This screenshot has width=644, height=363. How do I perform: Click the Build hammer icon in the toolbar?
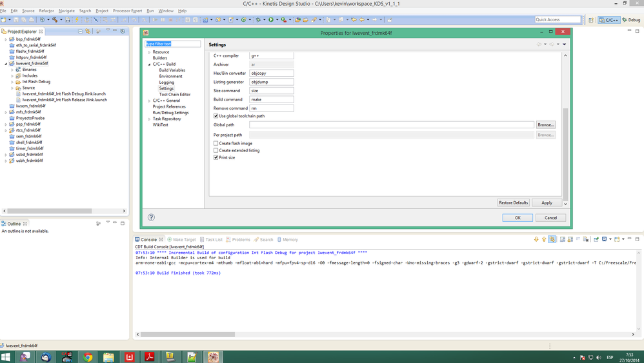tap(55, 19)
